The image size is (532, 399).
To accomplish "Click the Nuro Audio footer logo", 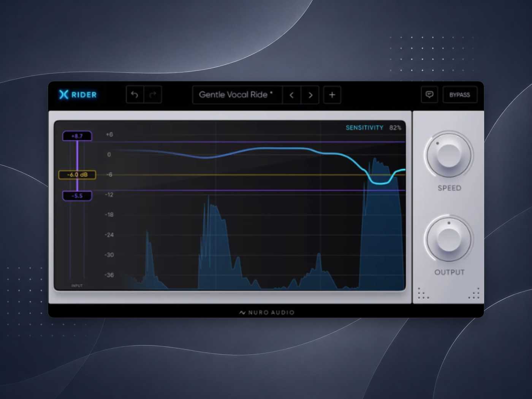I will click(267, 312).
